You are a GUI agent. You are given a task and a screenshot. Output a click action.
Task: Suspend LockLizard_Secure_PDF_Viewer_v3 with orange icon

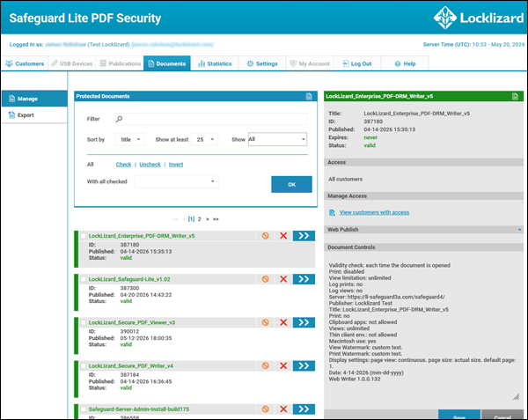(x=266, y=322)
